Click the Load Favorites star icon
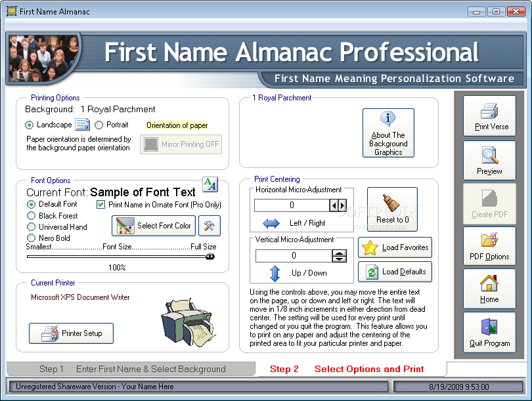 (x=370, y=248)
